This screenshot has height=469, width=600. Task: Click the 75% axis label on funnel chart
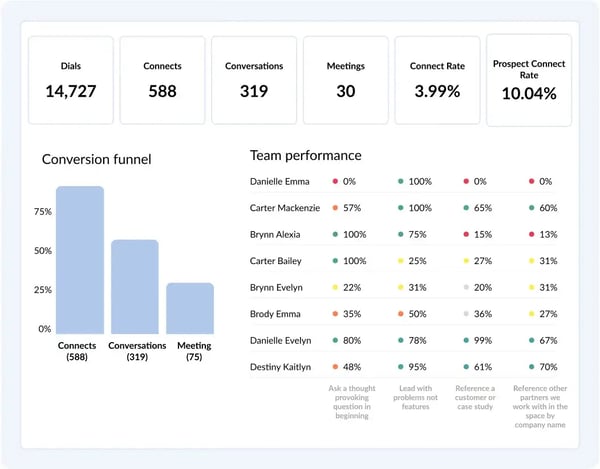[x=43, y=212]
